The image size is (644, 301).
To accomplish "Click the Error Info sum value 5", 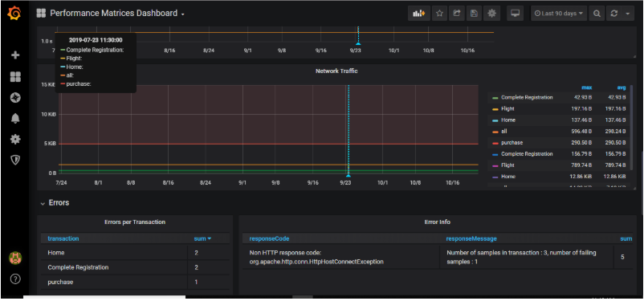I will click(622, 257).
